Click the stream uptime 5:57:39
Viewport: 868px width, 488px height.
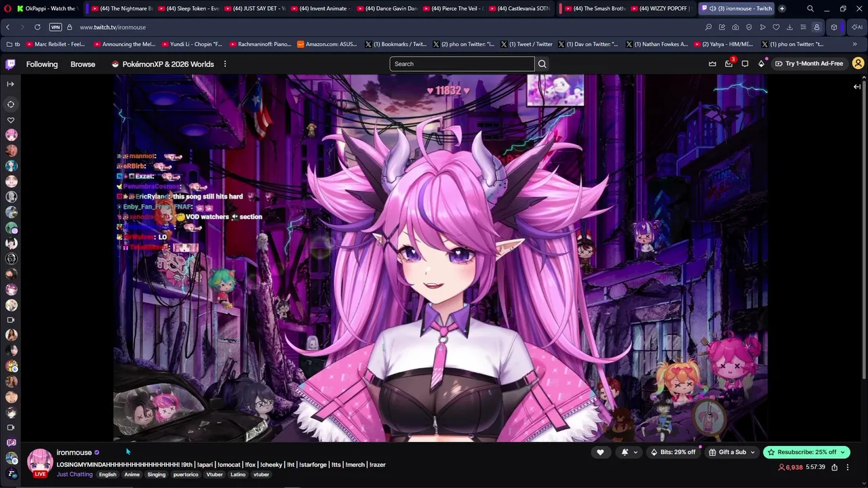coord(815,467)
